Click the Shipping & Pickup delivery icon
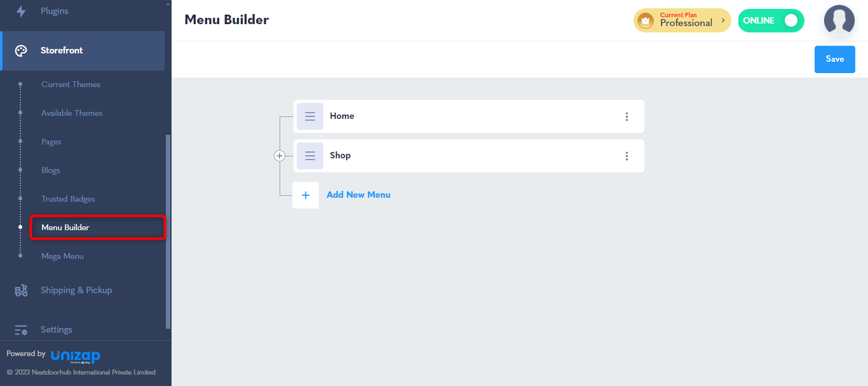The width and height of the screenshot is (868, 386). [x=21, y=291]
